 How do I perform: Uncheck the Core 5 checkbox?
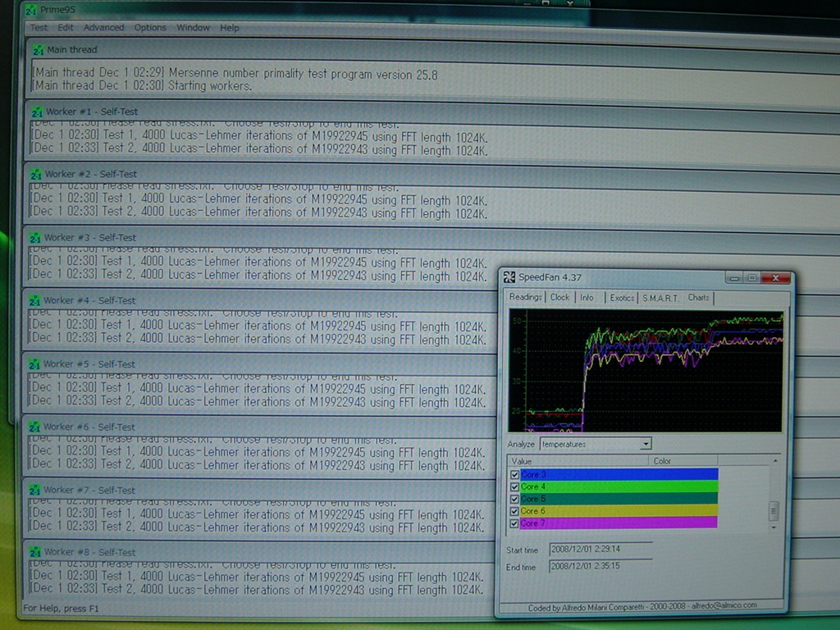pyautogui.click(x=515, y=500)
